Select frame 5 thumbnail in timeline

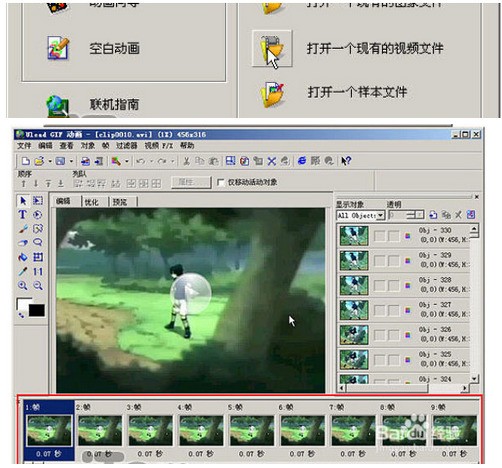tap(251, 430)
